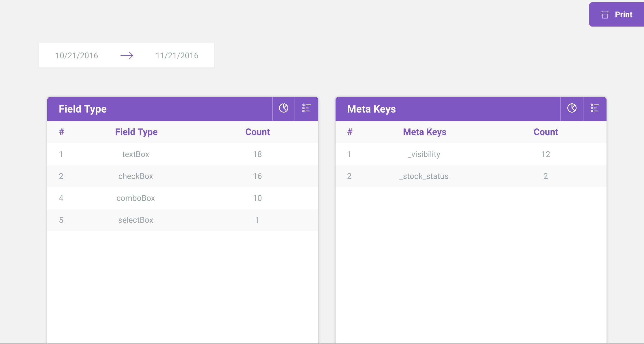Click the date range arrow icon
The image size is (644, 344).
pyautogui.click(x=127, y=55)
